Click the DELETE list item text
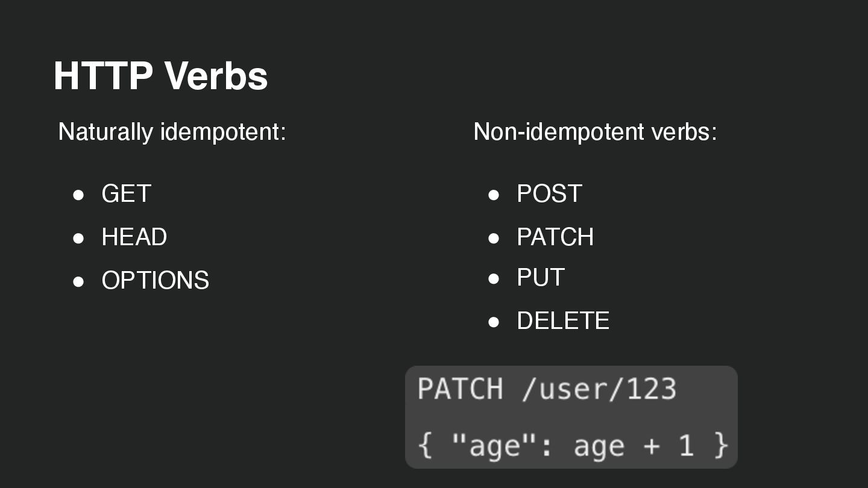This screenshot has width=868, height=488. click(x=562, y=321)
